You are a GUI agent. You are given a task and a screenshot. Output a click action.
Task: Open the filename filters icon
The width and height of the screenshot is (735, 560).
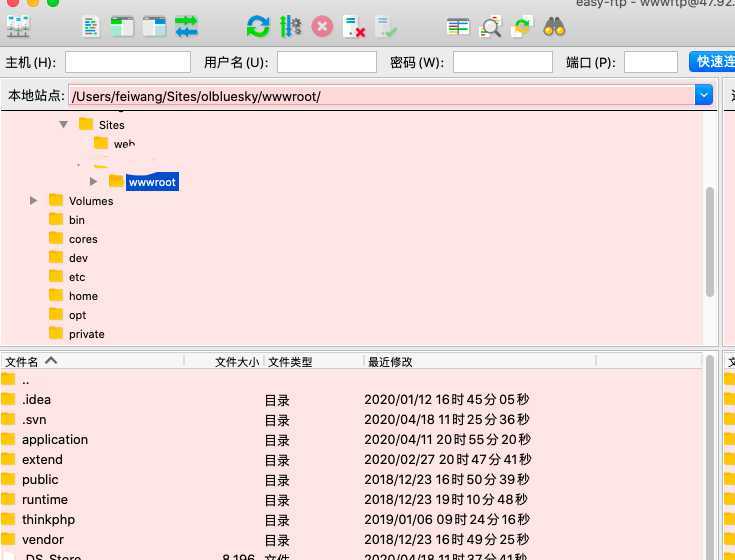tap(458, 27)
